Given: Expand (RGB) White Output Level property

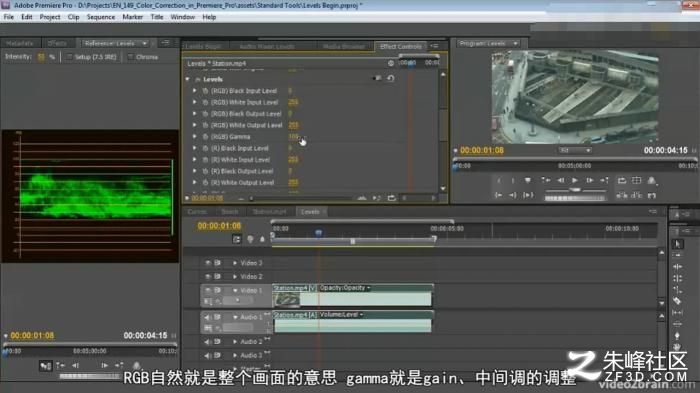Looking at the screenshot, I should pyautogui.click(x=195, y=125).
